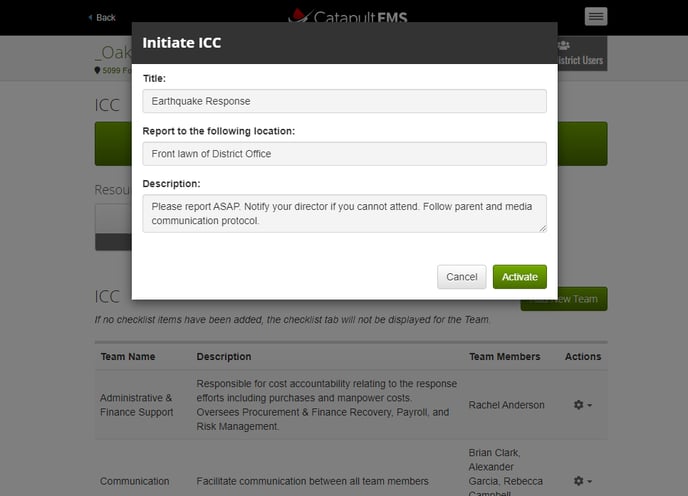Click the report location input field
Screen dimensions: 688x496
(344, 154)
